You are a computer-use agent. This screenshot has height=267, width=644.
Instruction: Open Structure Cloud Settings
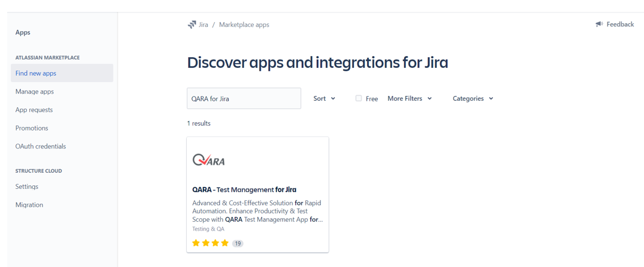click(27, 186)
